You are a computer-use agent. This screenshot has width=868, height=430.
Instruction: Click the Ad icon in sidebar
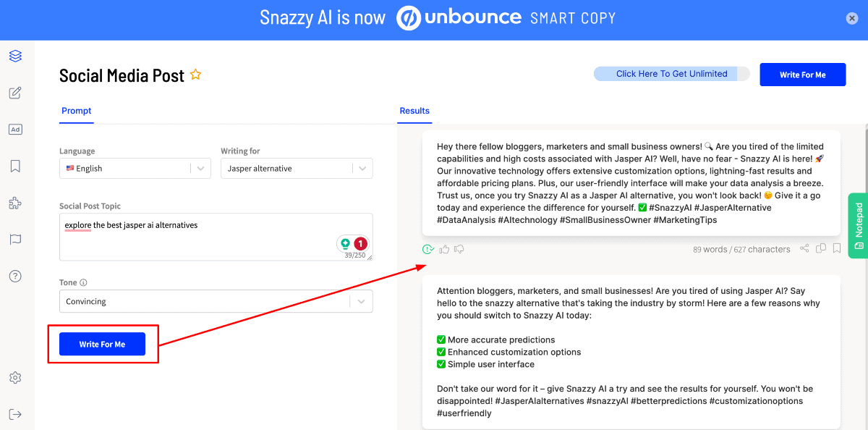coord(15,130)
